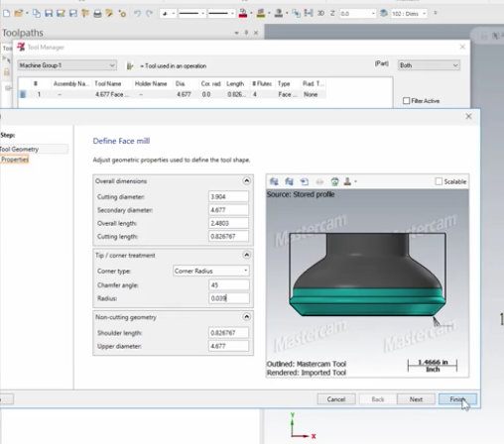Click the Overall length field
This screenshot has width=504, height=444.
point(228,223)
